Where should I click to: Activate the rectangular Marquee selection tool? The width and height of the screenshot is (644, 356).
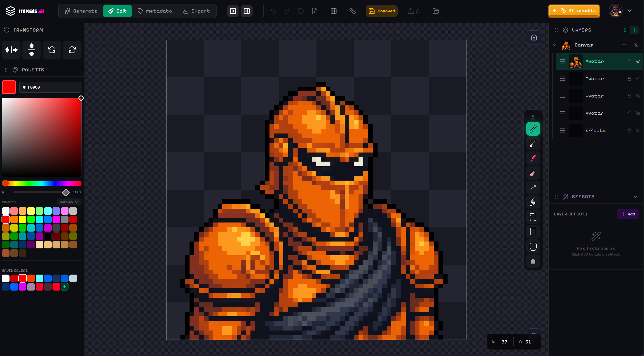point(533,217)
